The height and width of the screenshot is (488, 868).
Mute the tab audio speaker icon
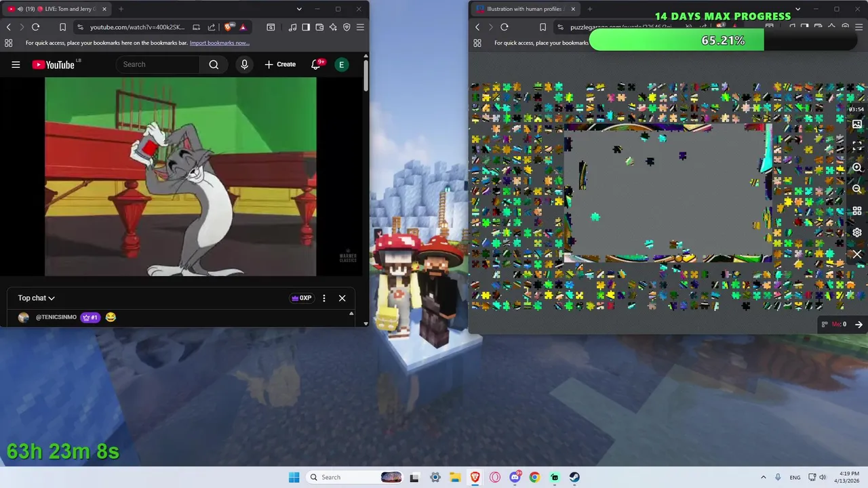[x=20, y=9]
